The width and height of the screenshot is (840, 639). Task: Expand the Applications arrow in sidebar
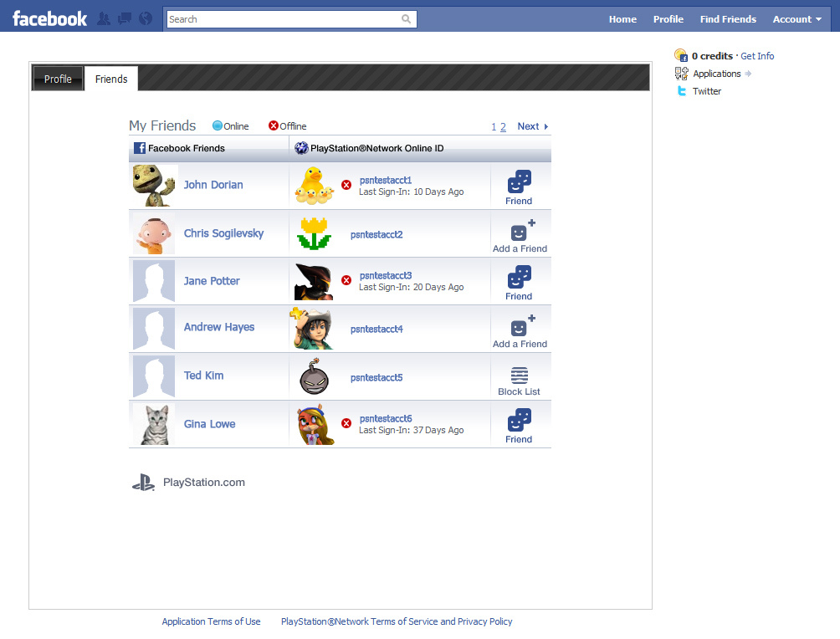[748, 74]
